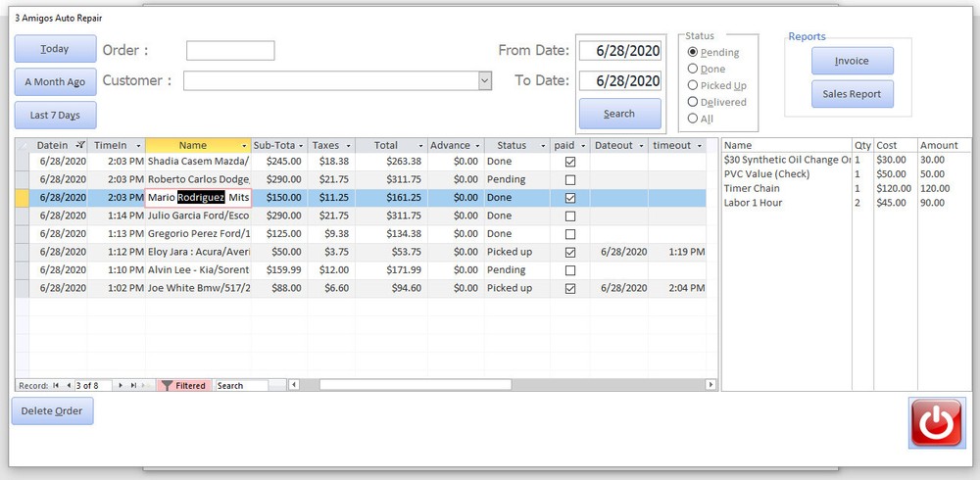
Task: Go to first record navigation arrow
Action: tap(56, 386)
